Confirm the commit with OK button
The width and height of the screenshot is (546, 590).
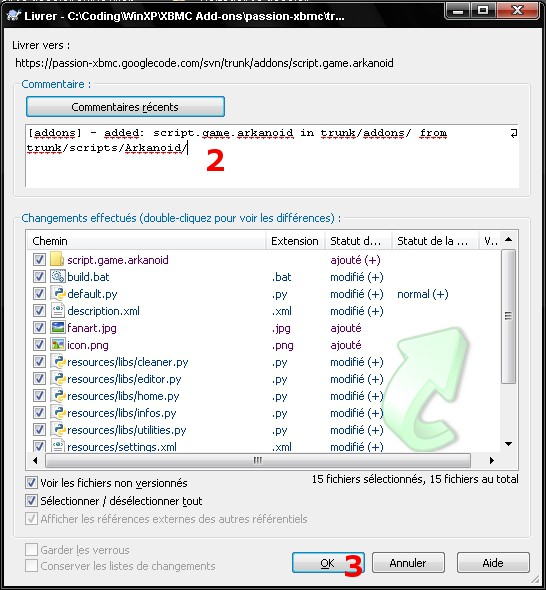[328, 563]
